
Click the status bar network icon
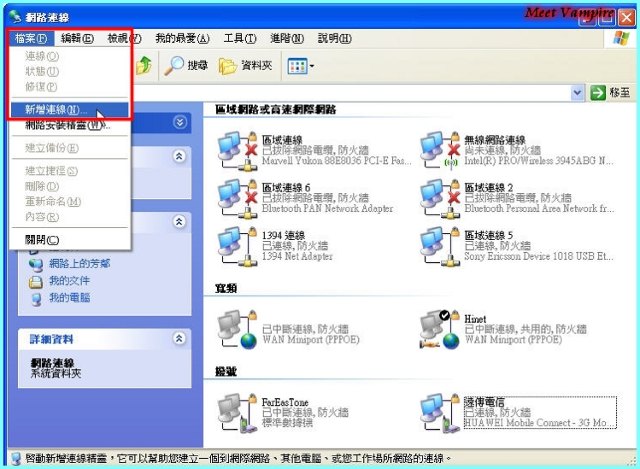tap(16, 459)
